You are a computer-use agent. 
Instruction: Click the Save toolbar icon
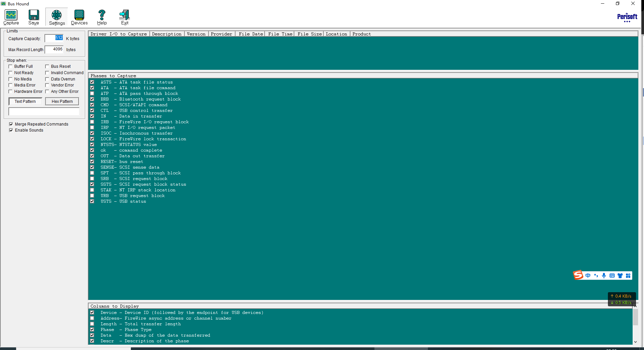click(34, 17)
